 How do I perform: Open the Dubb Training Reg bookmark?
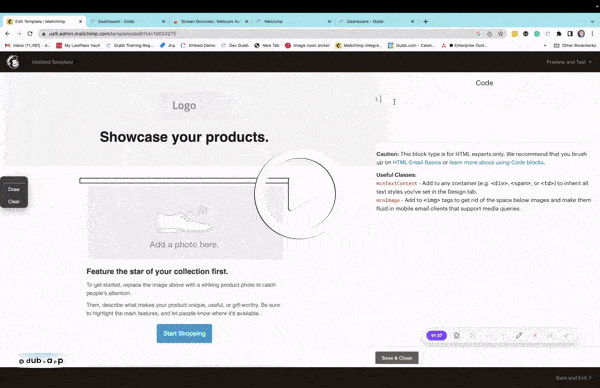coord(130,45)
